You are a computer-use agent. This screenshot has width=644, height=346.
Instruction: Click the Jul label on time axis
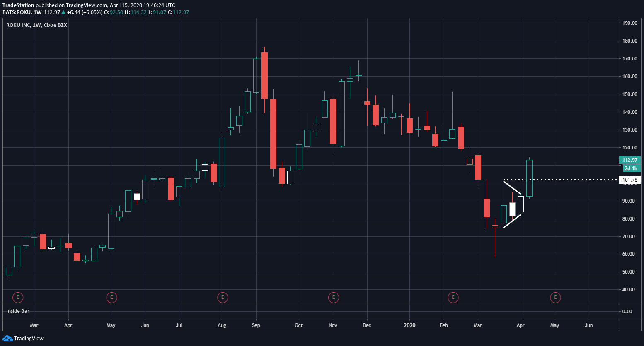tap(179, 325)
